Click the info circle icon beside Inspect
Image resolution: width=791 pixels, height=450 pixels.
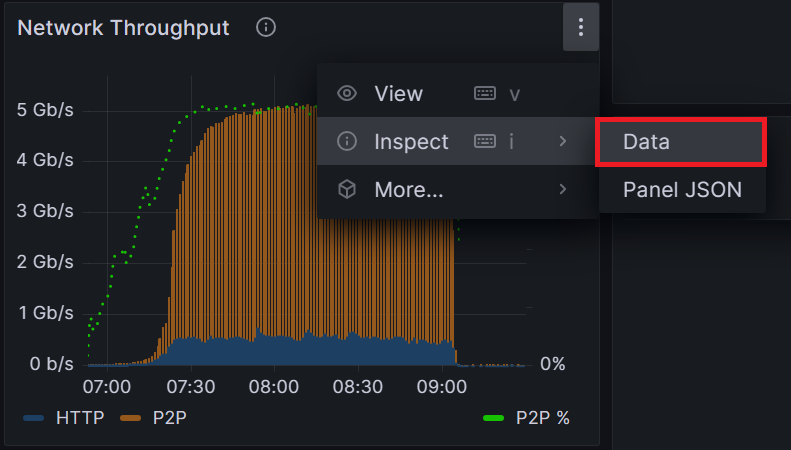(347, 142)
